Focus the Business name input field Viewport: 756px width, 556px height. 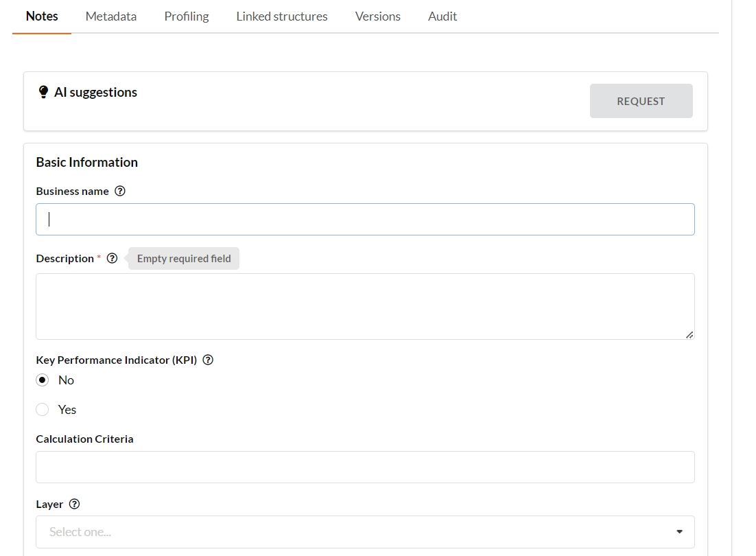365,220
